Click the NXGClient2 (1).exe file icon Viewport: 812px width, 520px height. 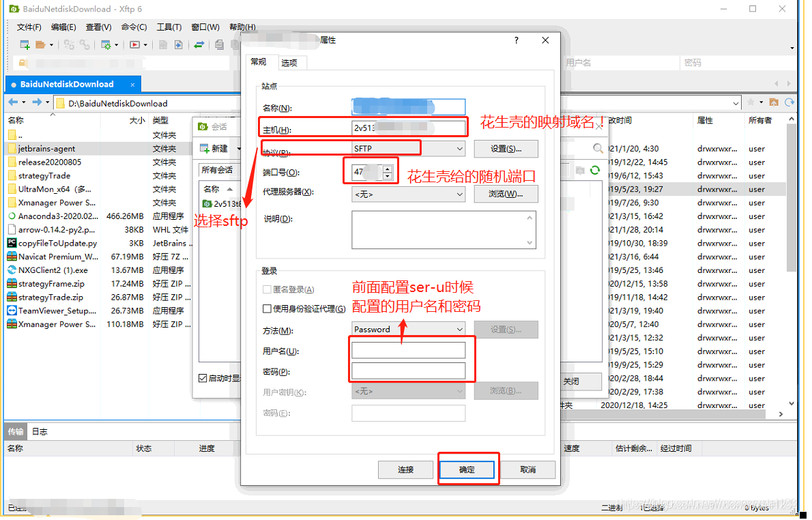[x=12, y=270]
